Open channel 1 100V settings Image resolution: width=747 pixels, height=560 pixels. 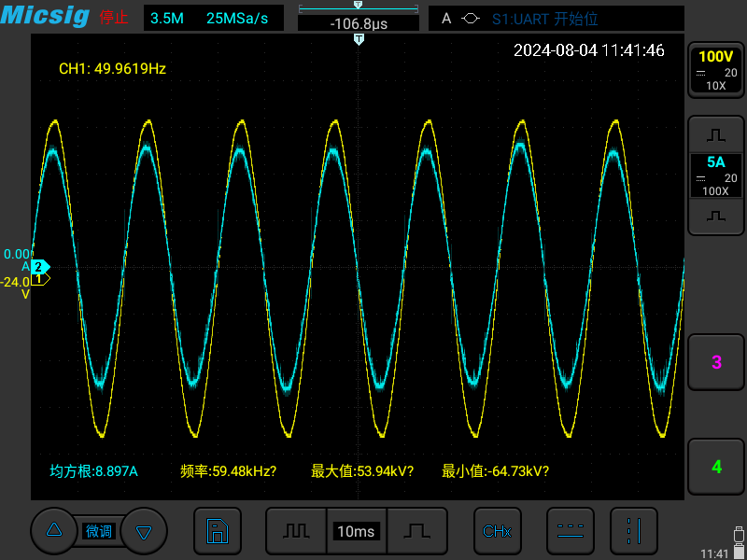[x=716, y=70]
